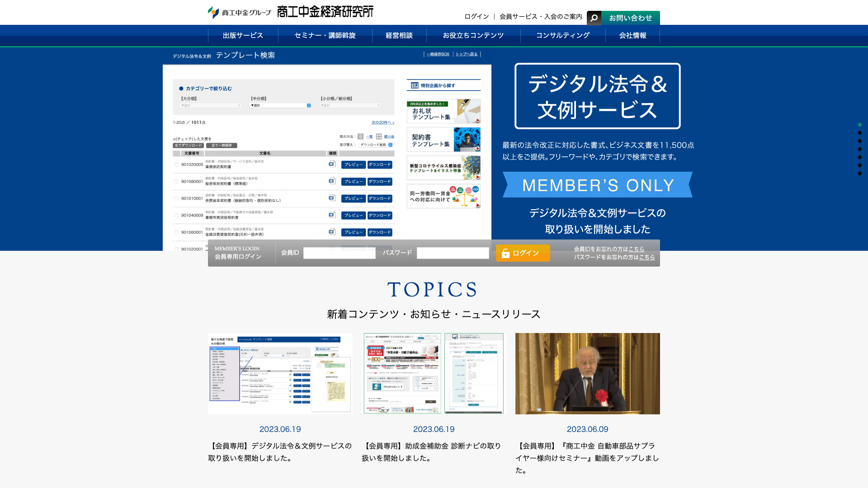The height and width of the screenshot is (488, 868).
Task: Jump to the third slide indicator dot
Action: click(860, 141)
